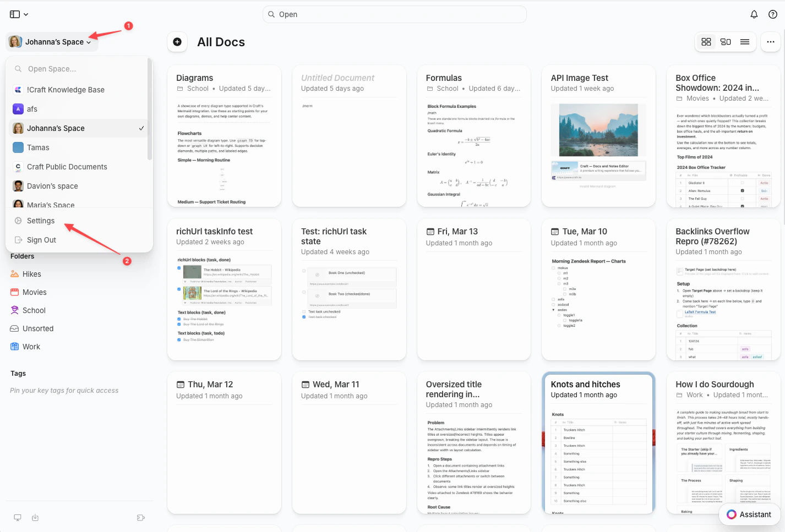Open Craft Public Documents space
This screenshot has width=785, height=532.
pyautogui.click(x=78, y=167)
